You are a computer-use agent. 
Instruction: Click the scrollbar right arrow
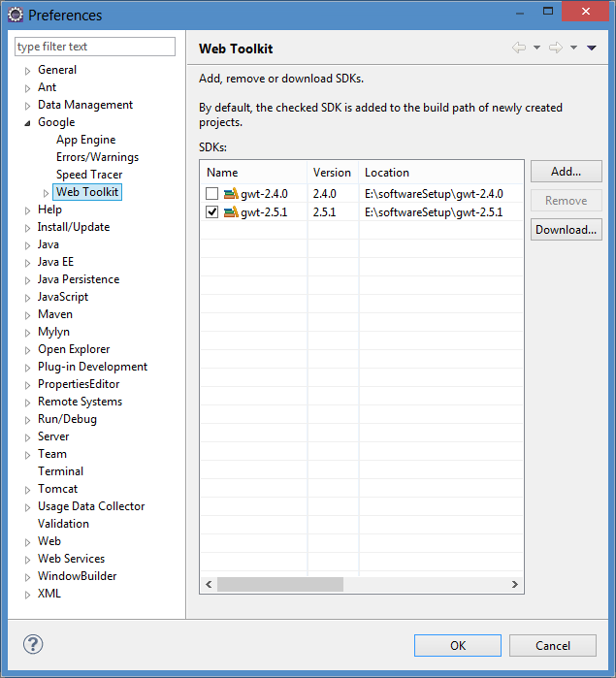515,584
